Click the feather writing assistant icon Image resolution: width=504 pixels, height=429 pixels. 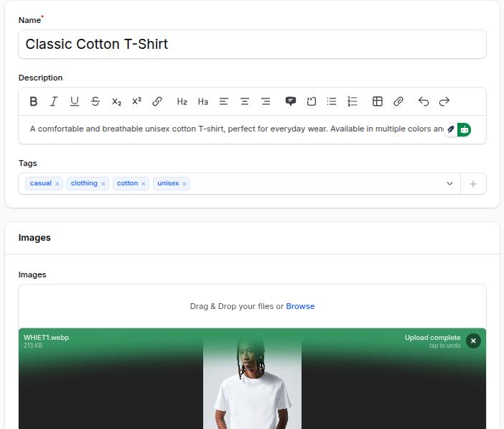451,129
